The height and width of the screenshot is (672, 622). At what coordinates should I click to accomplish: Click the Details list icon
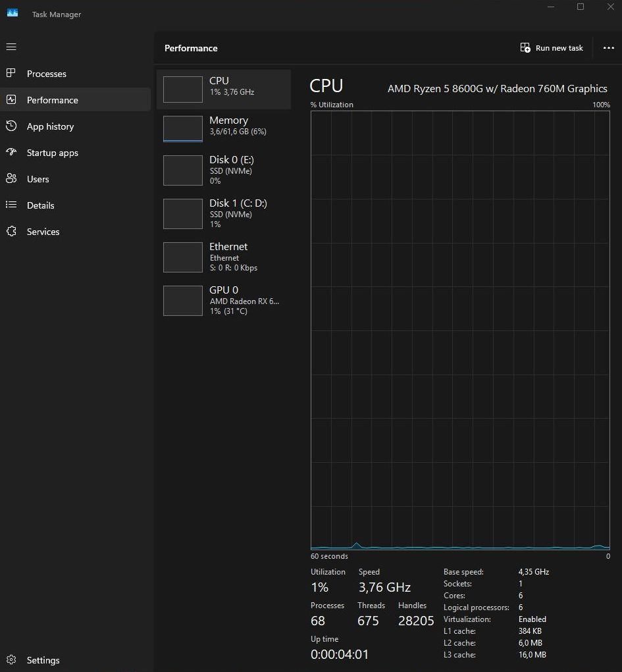[x=11, y=205]
